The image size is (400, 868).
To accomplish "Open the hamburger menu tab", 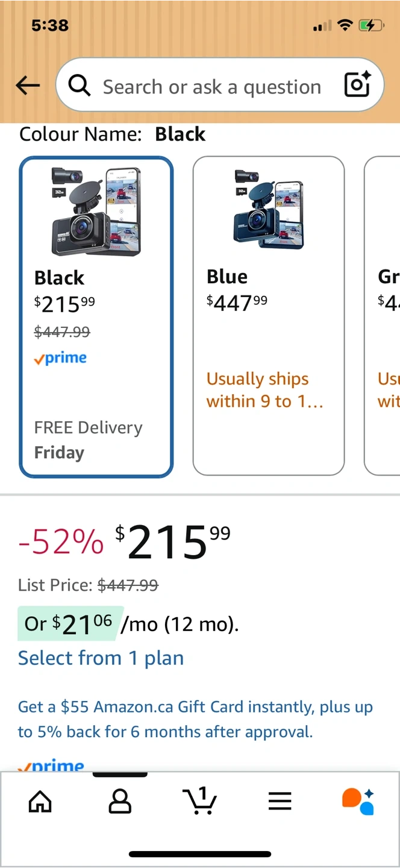I will [280, 801].
